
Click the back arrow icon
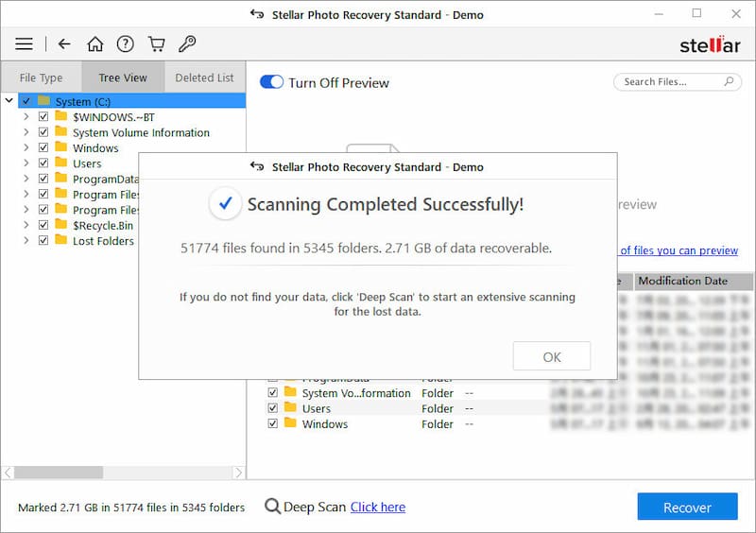pos(64,44)
